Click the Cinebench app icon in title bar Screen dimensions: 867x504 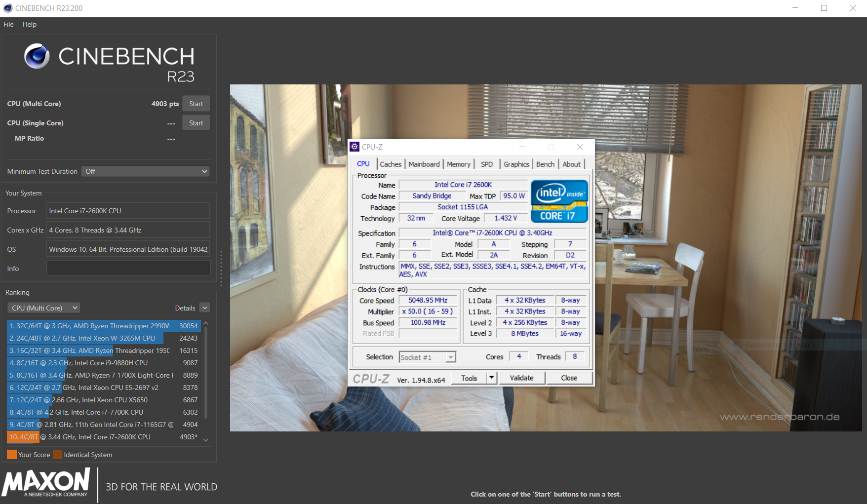click(x=7, y=8)
